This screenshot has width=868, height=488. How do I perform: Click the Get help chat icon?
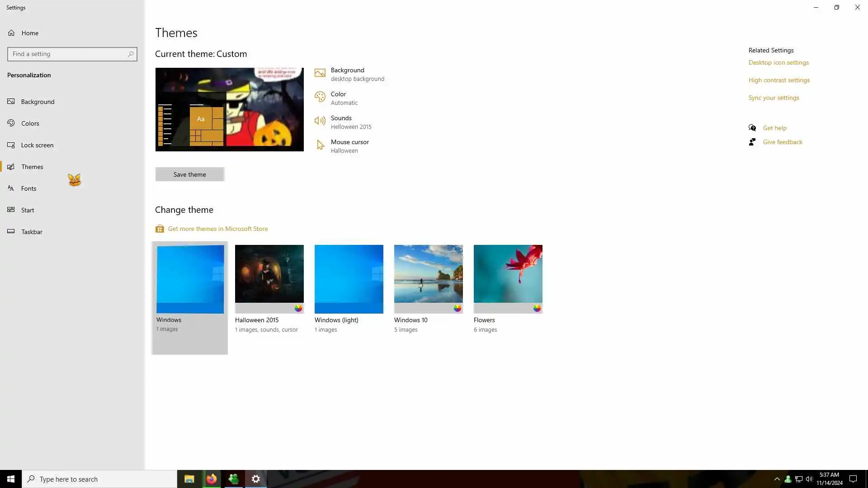(752, 128)
